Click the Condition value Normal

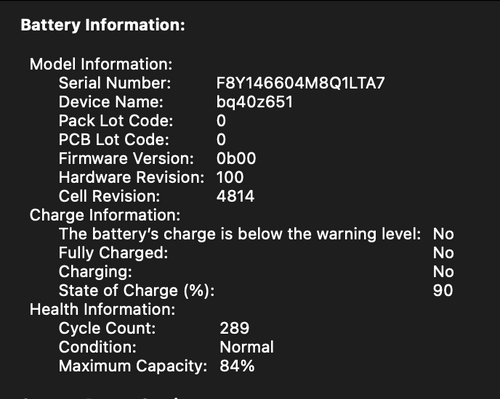(247, 347)
